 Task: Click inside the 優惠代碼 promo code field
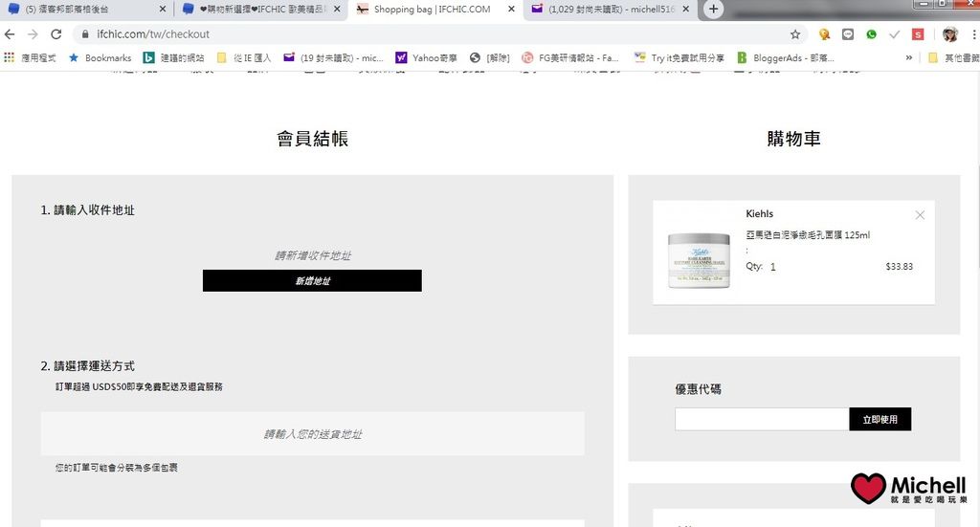coord(762,419)
